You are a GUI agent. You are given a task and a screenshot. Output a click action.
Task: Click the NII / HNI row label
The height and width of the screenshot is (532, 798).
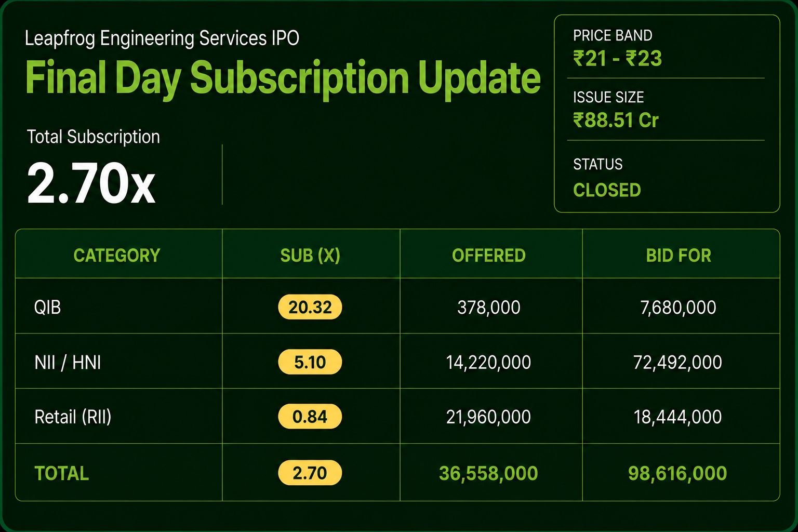coord(68,362)
